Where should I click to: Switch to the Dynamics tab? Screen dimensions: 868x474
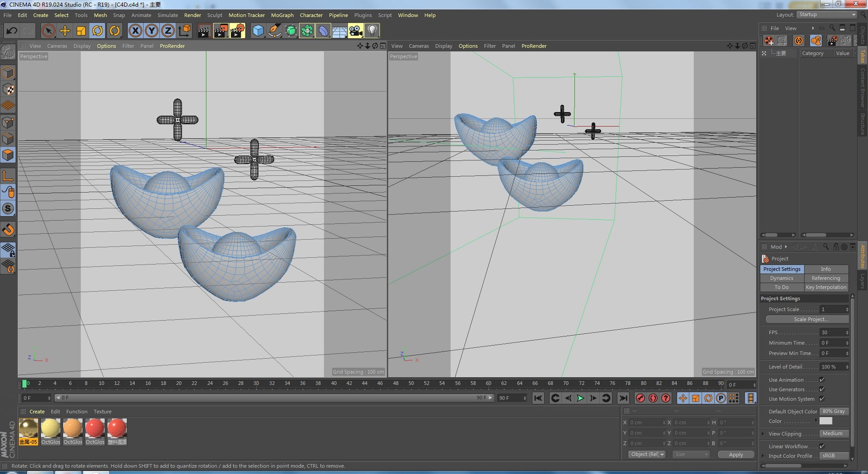pos(782,278)
